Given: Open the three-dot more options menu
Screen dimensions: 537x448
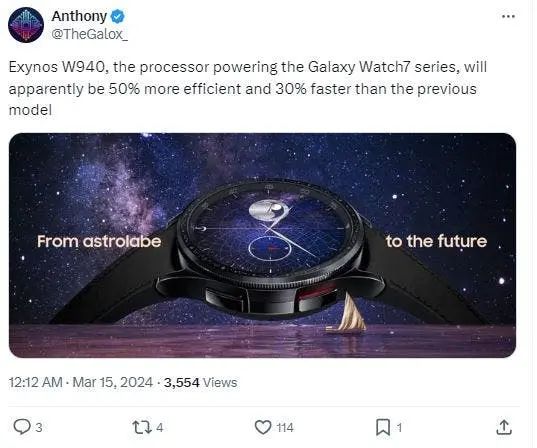Looking at the screenshot, I should coord(508,16).
